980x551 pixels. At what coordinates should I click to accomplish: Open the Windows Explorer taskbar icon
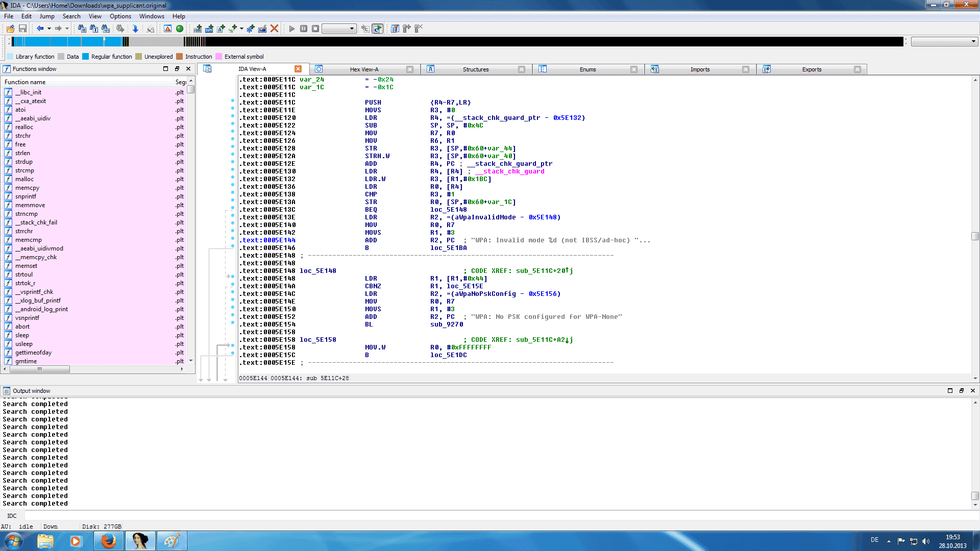pyautogui.click(x=45, y=541)
